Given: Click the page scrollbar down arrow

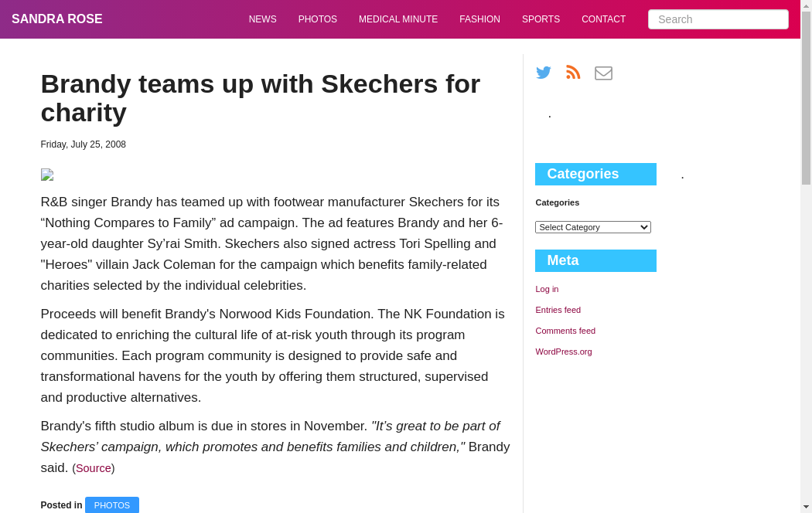Looking at the screenshot, I should click(806, 507).
